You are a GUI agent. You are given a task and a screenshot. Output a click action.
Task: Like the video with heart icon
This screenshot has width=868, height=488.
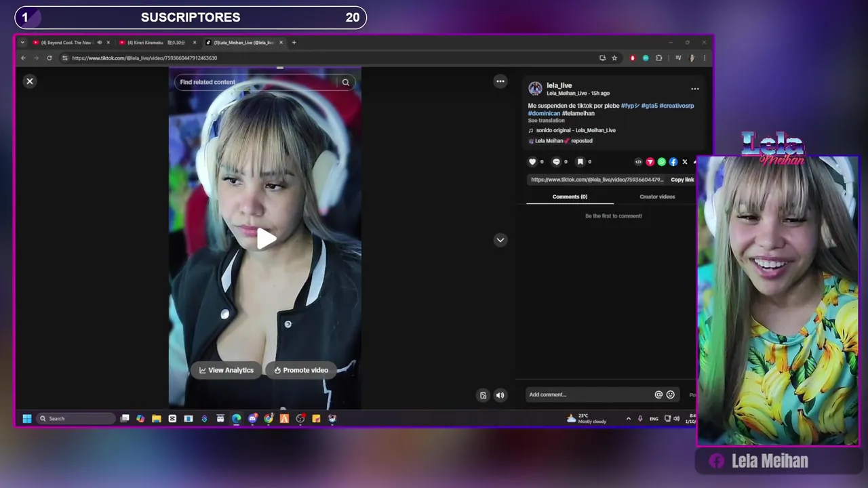(532, 162)
